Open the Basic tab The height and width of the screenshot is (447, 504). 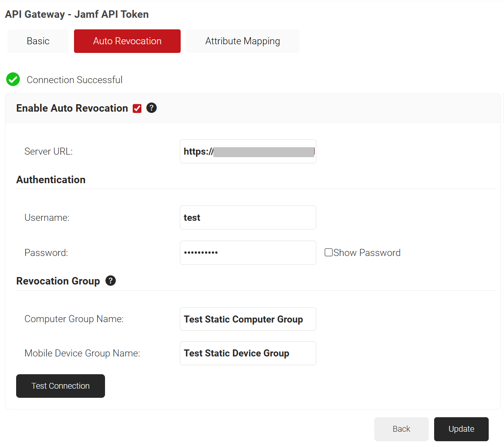(x=38, y=41)
